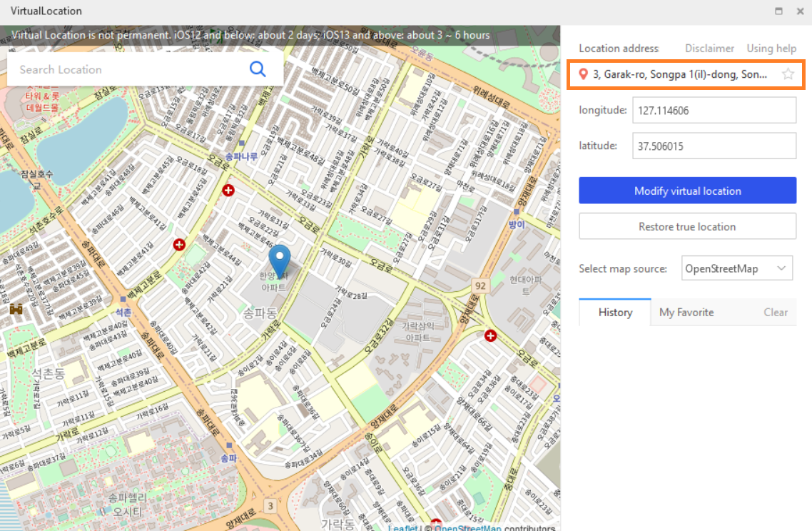Viewport: 812px width, 531px height.
Task: Click the longitude value field
Action: point(714,111)
